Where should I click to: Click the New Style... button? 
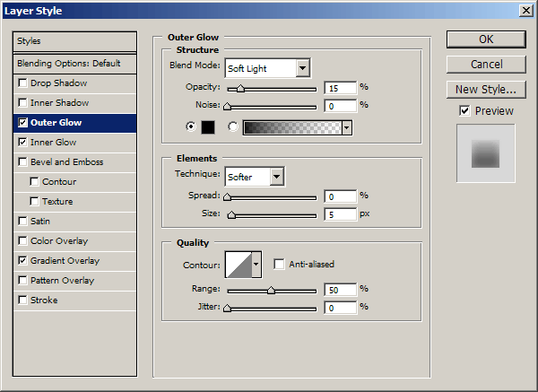pyautogui.click(x=485, y=89)
